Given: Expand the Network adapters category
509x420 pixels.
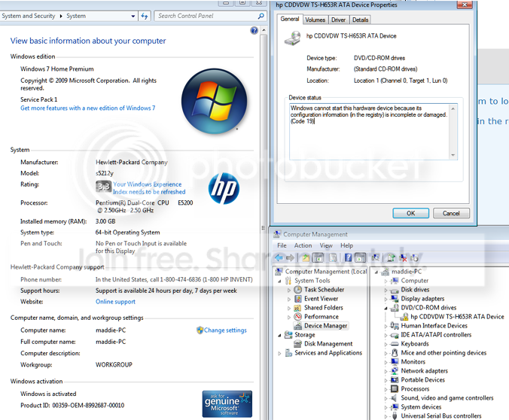Looking at the screenshot, I should (386, 371).
